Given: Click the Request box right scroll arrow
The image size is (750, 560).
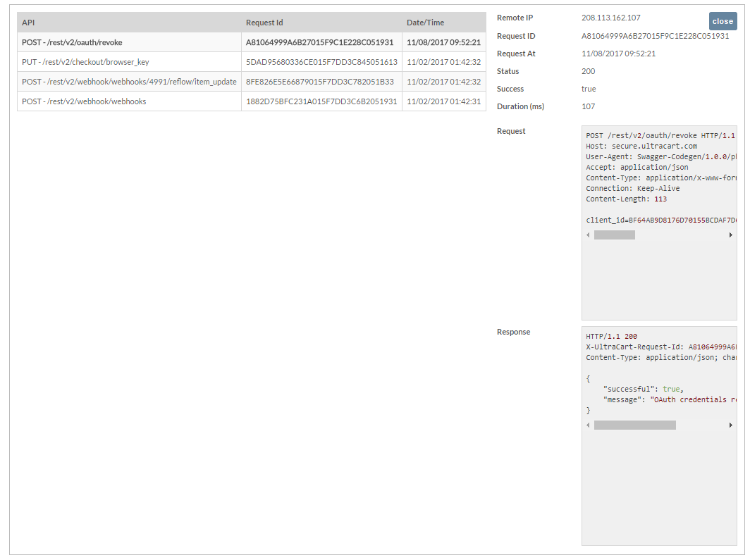Looking at the screenshot, I should coord(730,235).
